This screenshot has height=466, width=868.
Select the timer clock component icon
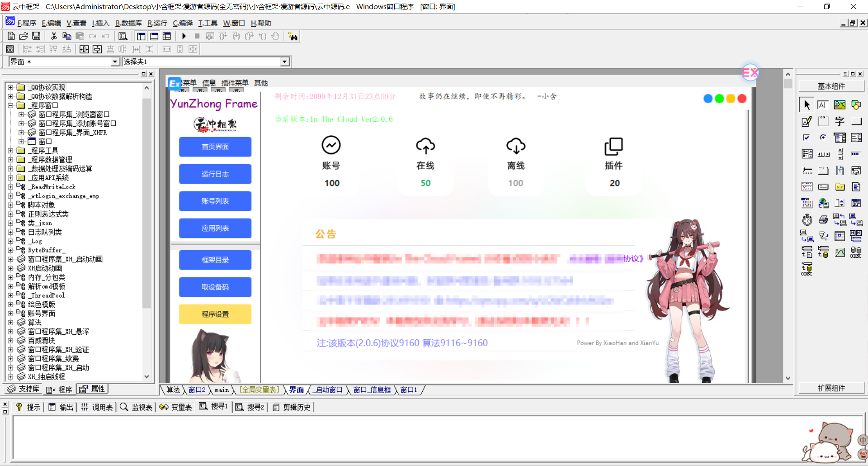point(807,220)
